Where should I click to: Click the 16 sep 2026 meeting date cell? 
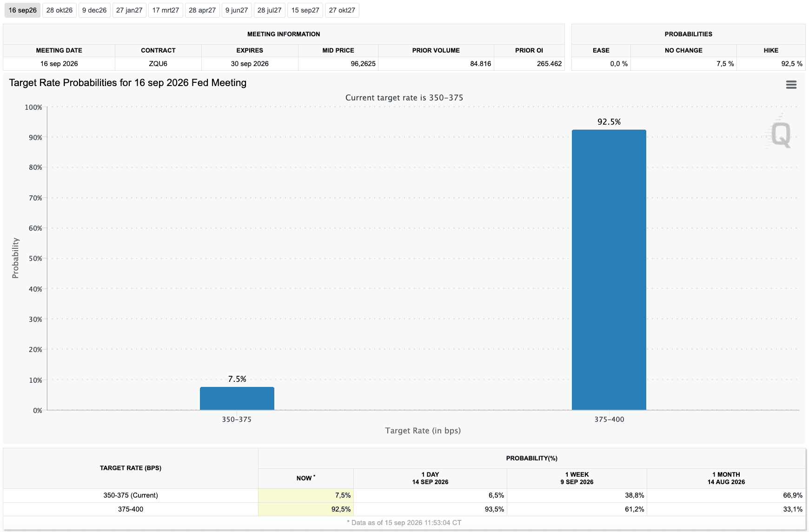click(x=59, y=64)
